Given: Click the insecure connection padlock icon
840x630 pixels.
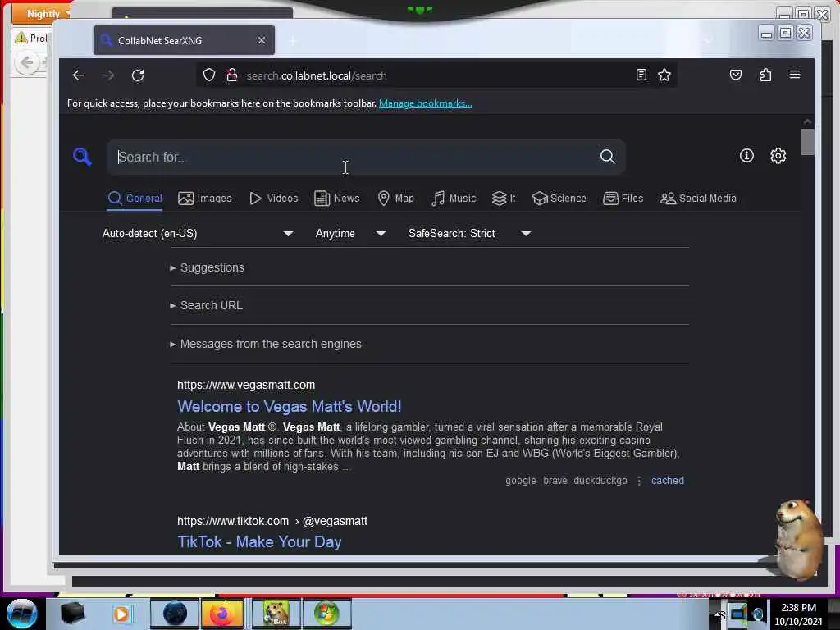Looking at the screenshot, I should pos(232,75).
